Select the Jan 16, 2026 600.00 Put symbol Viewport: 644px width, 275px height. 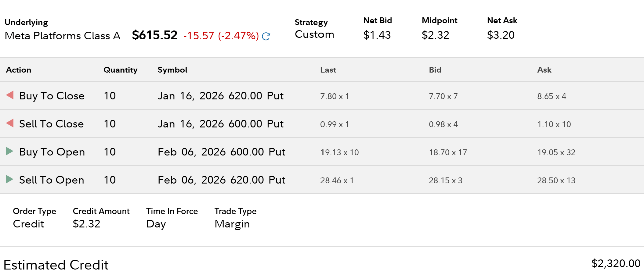coord(220,124)
